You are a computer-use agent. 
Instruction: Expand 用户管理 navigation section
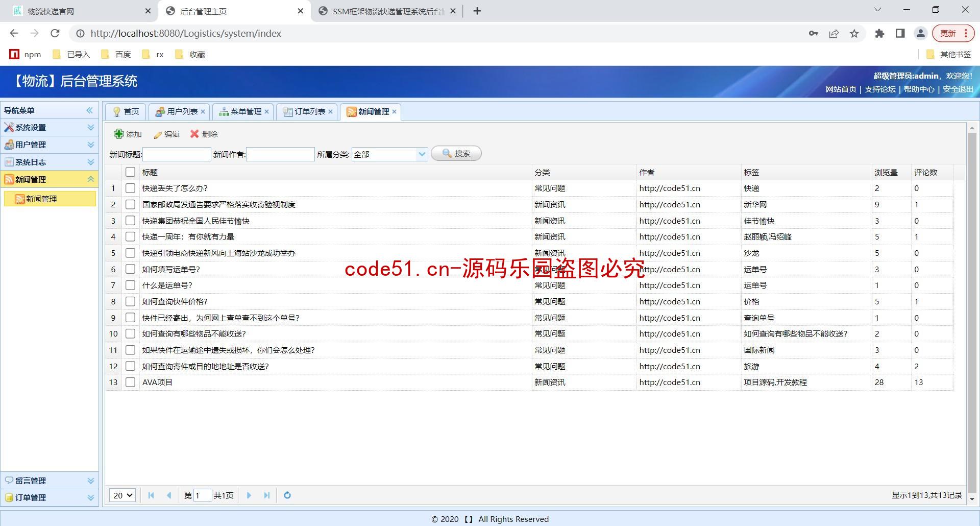point(50,145)
